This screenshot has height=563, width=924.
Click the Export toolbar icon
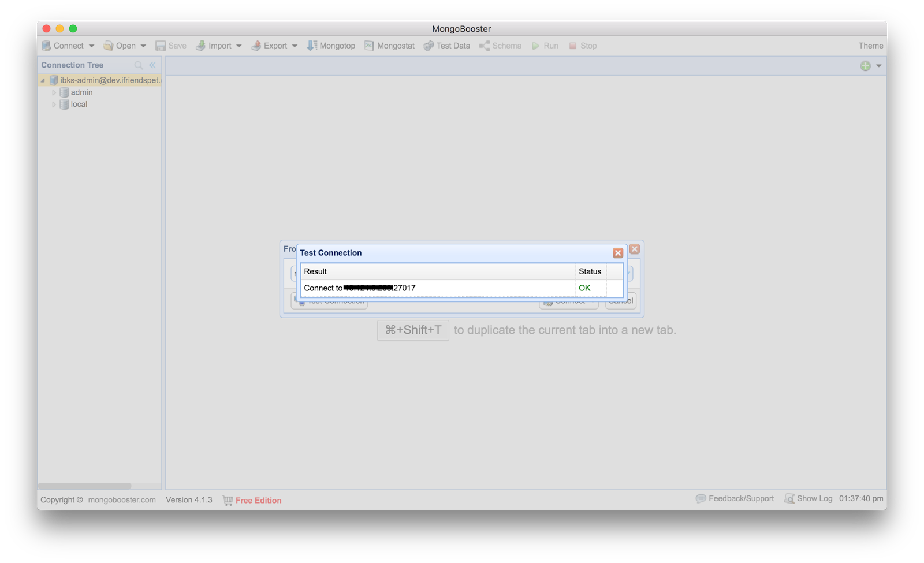pos(256,46)
